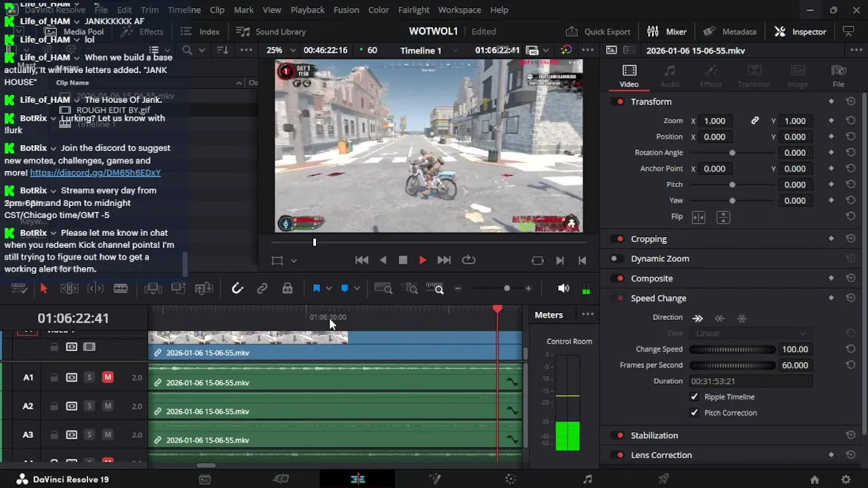The image size is (868, 488).
Task: Choose the Dynamic Trim Mode tool
Action: click(x=95, y=289)
